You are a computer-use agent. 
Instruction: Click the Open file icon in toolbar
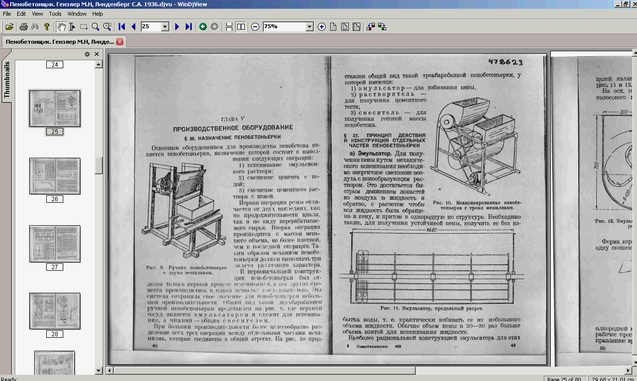click(x=9, y=27)
